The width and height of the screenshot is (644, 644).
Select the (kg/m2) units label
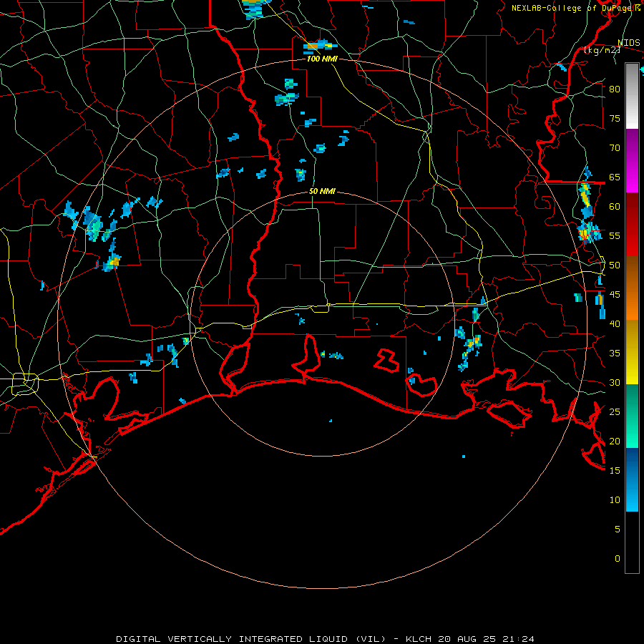(602, 50)
